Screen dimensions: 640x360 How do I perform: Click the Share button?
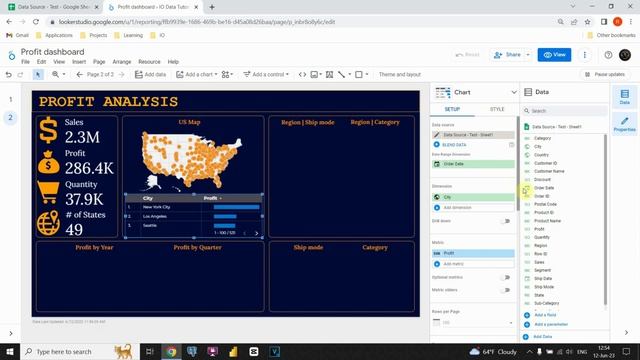[x=507, y=55]
